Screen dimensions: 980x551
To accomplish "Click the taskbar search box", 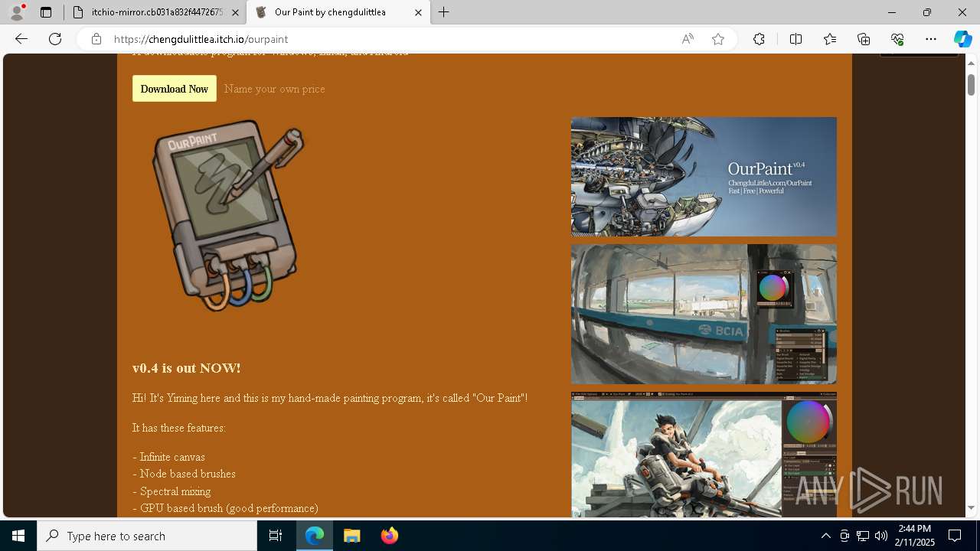I will 147,536.
